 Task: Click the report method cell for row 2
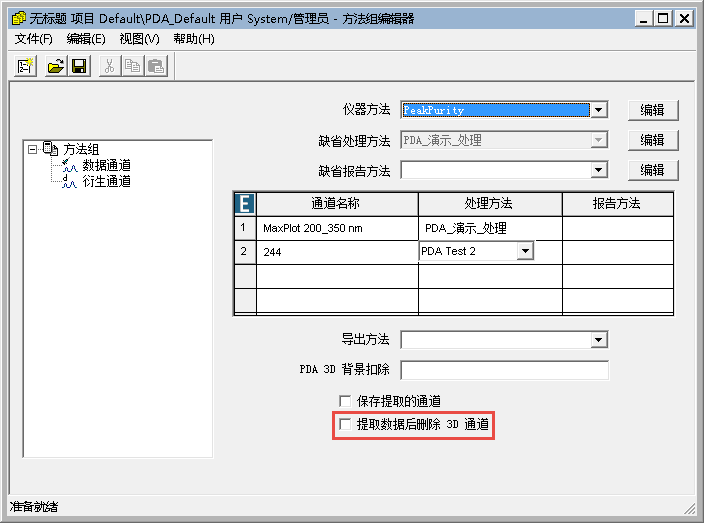618,252
